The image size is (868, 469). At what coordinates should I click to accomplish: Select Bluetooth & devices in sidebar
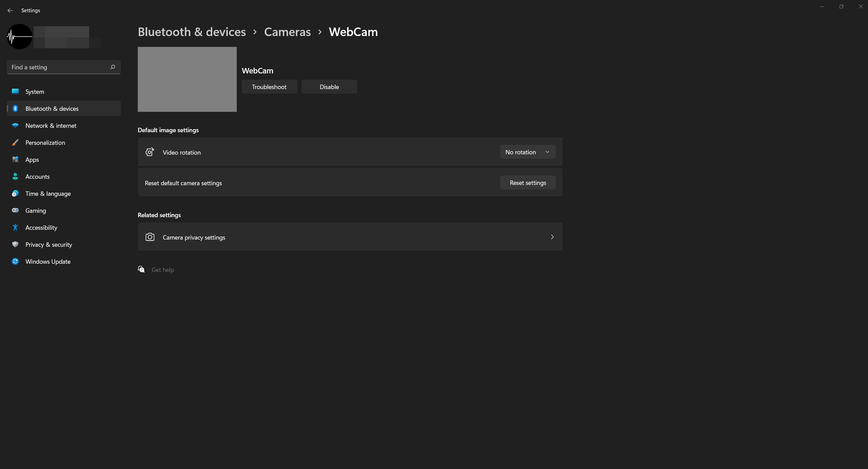click(x=64, y=108)
